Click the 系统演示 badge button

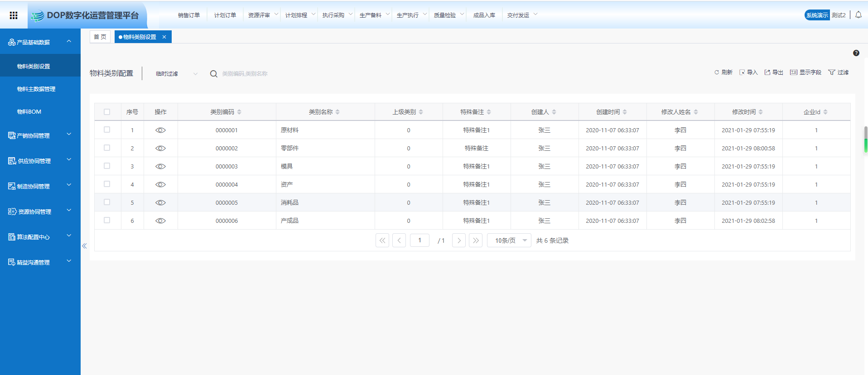click(817, 15)
